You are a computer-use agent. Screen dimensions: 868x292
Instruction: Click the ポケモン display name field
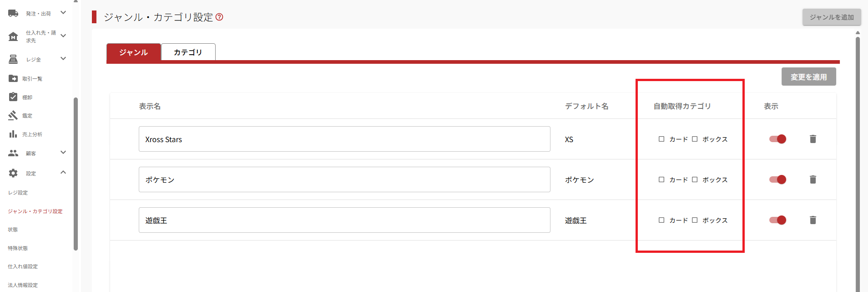click(x=344, y=179)
